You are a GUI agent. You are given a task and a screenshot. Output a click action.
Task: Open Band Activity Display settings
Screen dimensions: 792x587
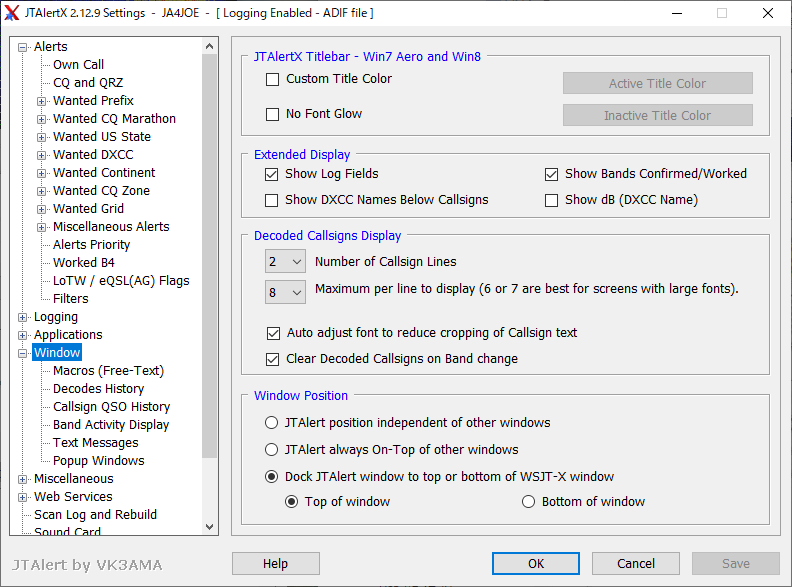point(111,425)
